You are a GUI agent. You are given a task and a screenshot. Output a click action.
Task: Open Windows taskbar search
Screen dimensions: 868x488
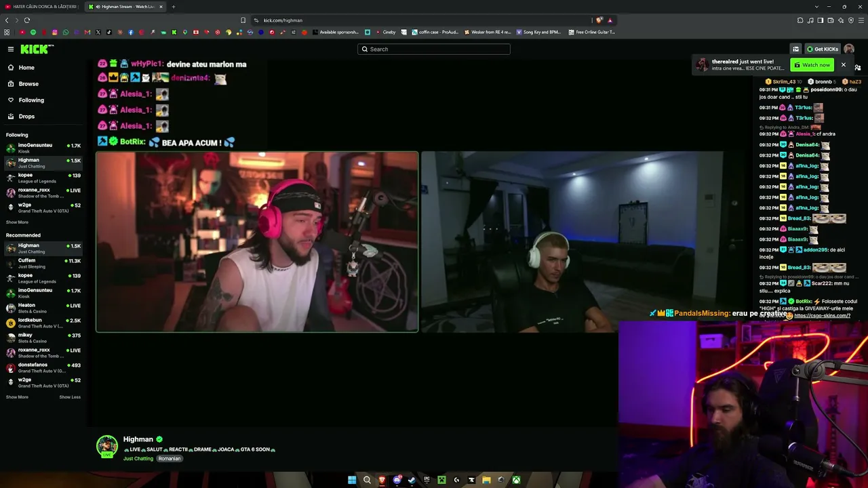(x=367, y=480)
